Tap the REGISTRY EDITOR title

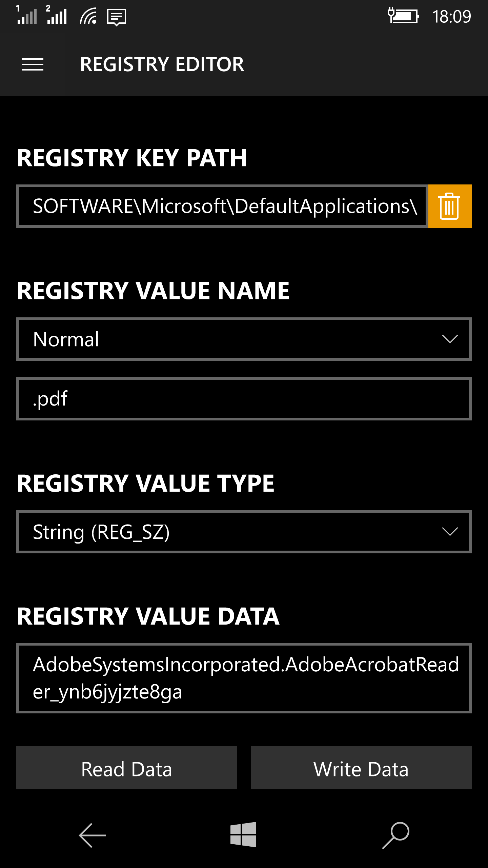[162, 64]
